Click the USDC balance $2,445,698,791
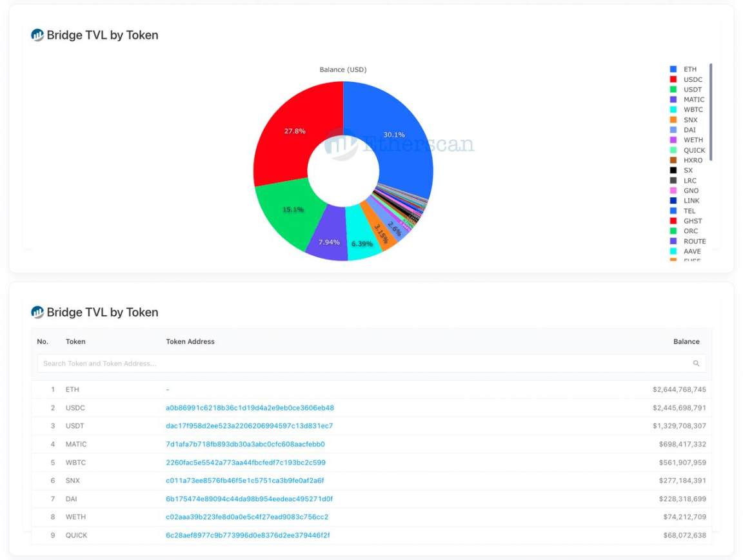The width and height of the screenshot is (743, 560). [679, 407]
